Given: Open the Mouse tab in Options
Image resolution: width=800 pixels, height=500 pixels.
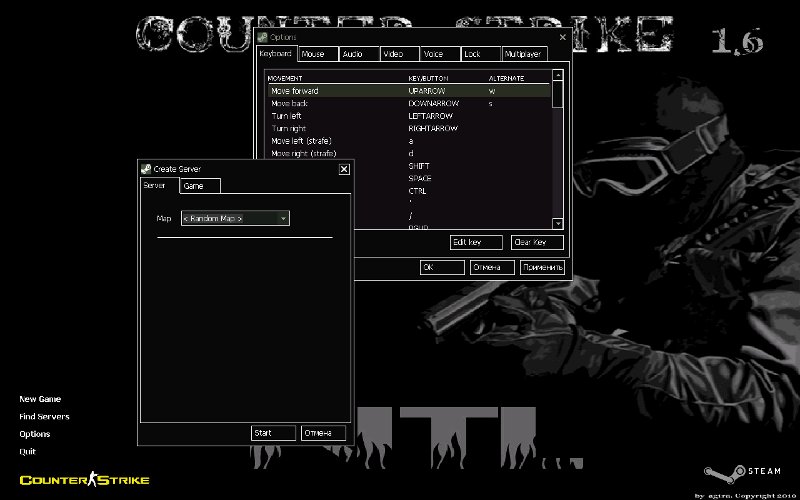Looking at the screenshot, I should tap(318, 54).
